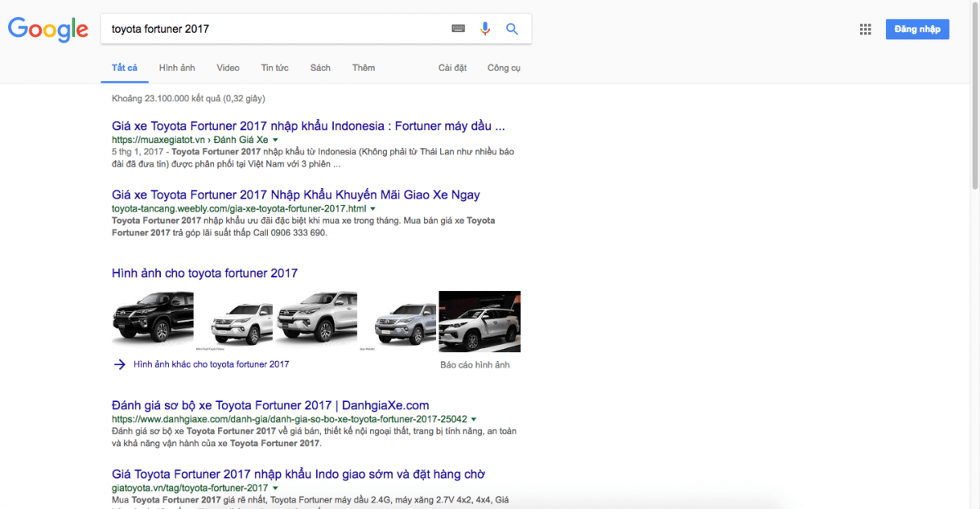Open Cài đặt settings menu
Image resolution: width=980 pixels, height=509 pixels.
[x=452, y=68]
